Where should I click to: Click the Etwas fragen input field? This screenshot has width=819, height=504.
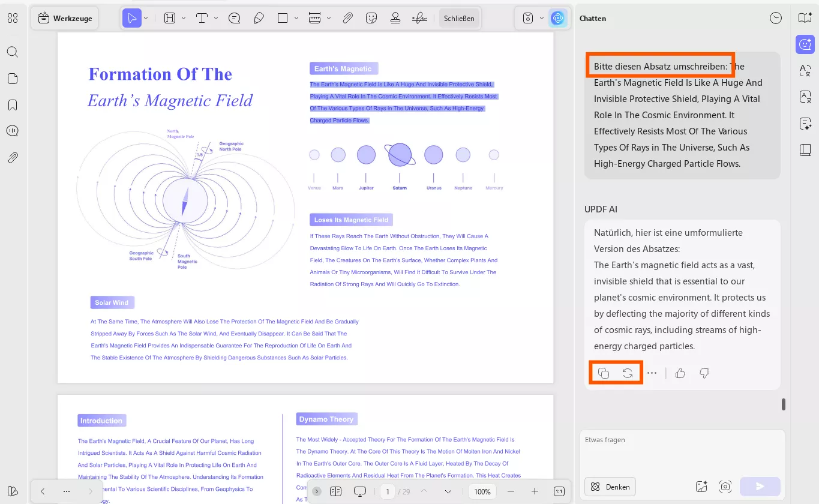click(682, 450)
